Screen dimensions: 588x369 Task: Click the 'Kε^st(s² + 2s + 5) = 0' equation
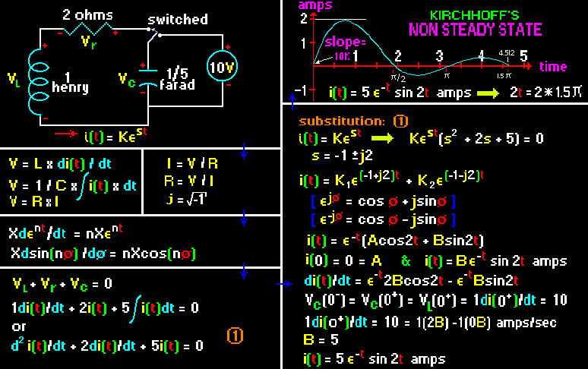[476, 137]
